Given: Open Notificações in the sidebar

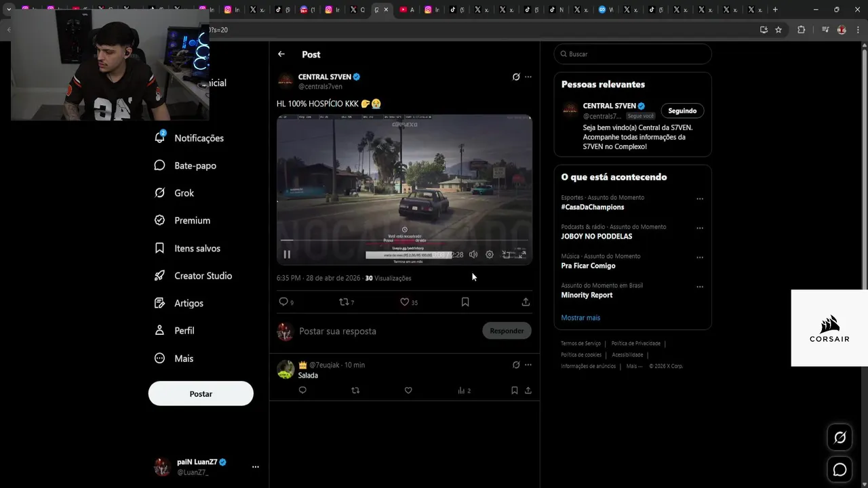Looking at the screenshot, I should 190,138.
